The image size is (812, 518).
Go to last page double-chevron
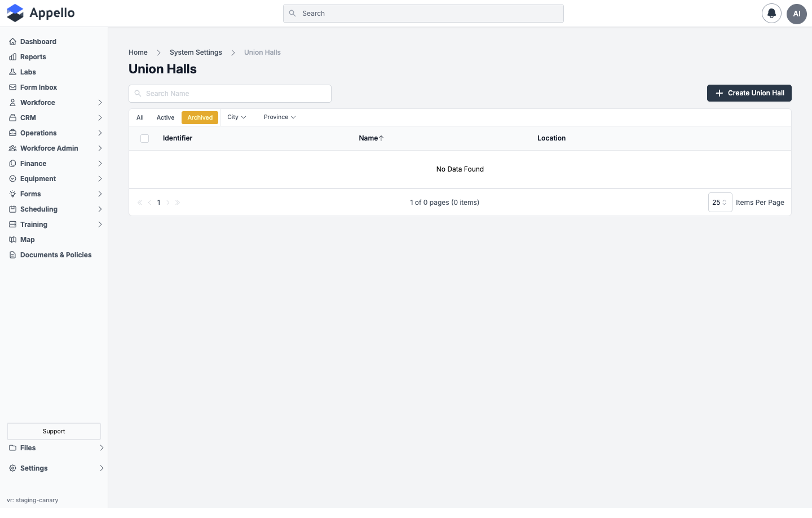pos(178,203)
